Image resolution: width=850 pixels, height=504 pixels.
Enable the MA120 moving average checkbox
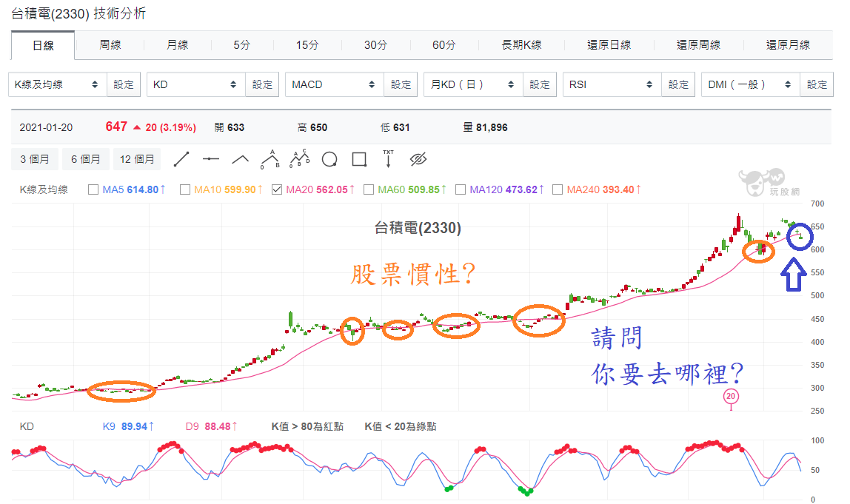pyautogui.click(x=461, y=189)
